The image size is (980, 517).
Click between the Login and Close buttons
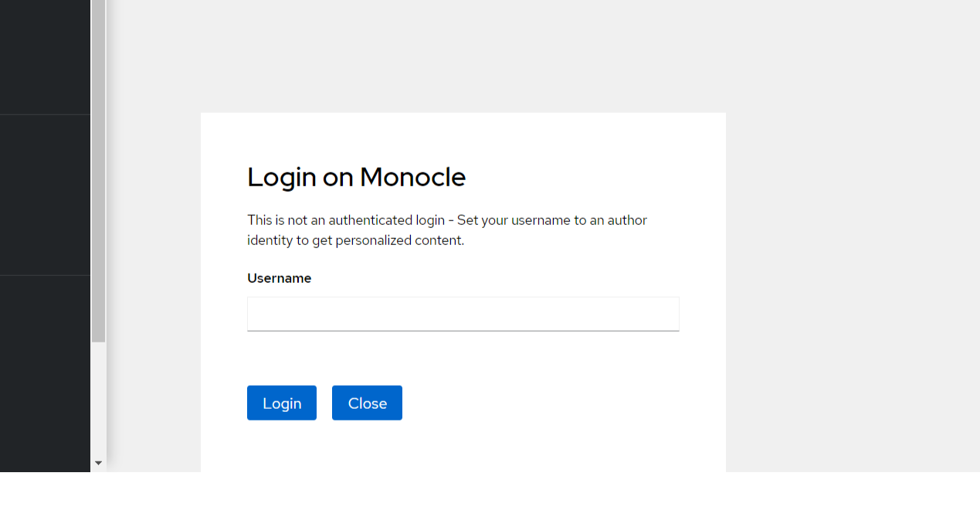324,403
